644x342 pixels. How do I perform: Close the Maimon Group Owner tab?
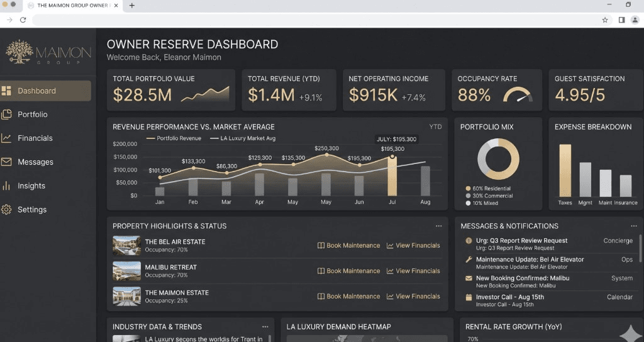[x=116, y=5]
